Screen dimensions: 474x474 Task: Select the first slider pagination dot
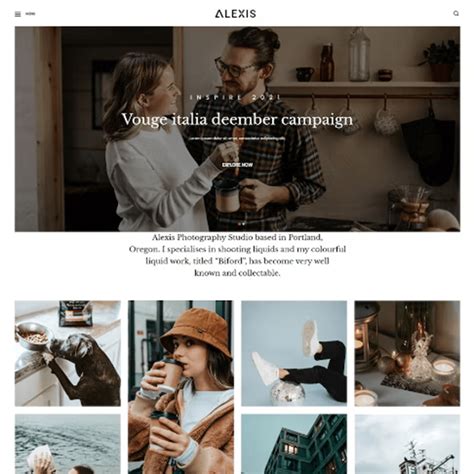239,224
